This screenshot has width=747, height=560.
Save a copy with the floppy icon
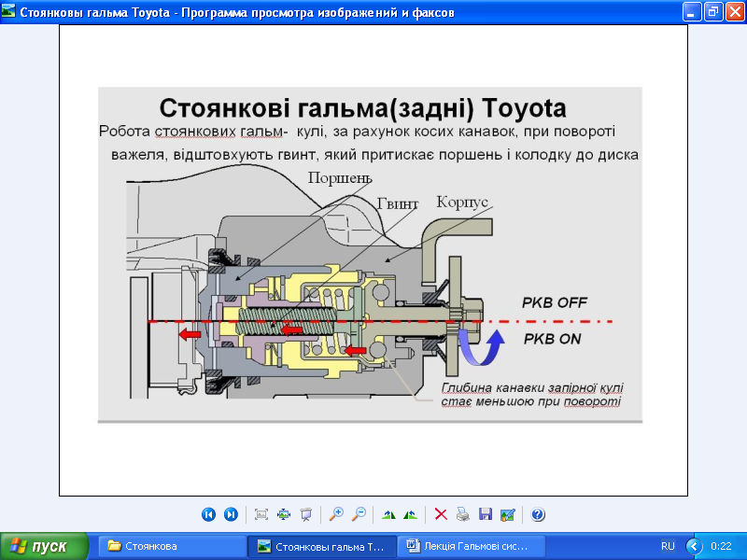486,514
